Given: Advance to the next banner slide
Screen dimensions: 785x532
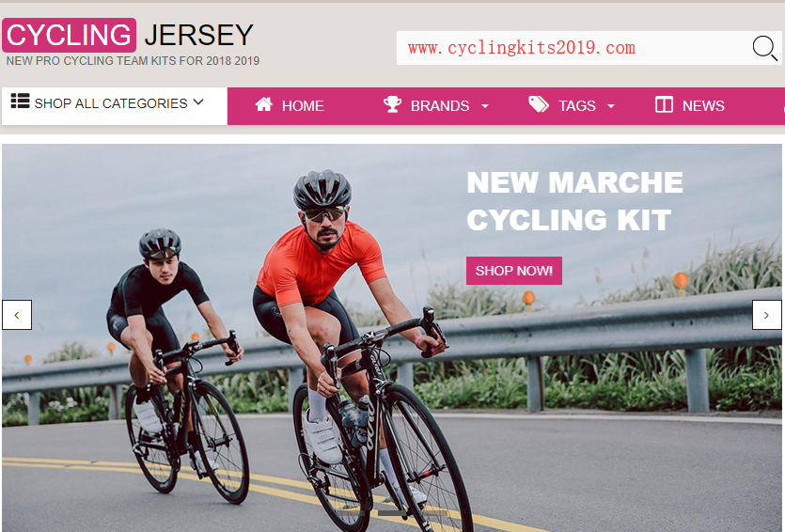Looking at the screenshot, I should tap(766, 315).
